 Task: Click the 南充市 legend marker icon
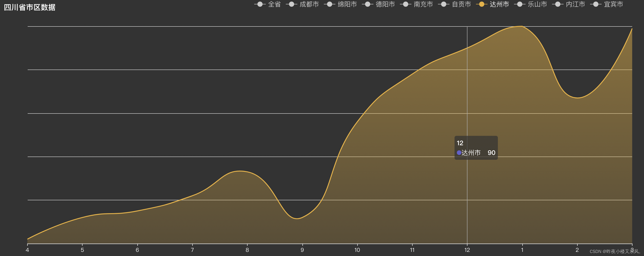pos(405,4)
